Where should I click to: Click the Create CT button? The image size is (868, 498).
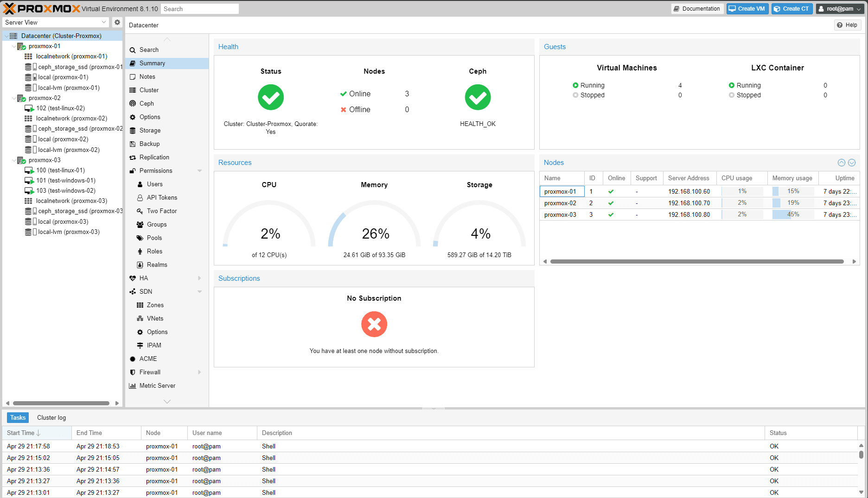pos(792,9)
